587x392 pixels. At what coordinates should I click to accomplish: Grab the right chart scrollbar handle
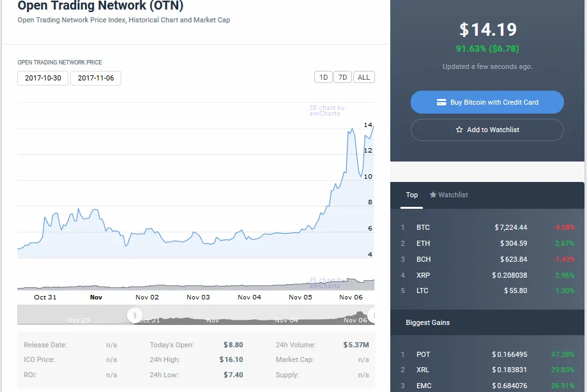pos(372,315)
